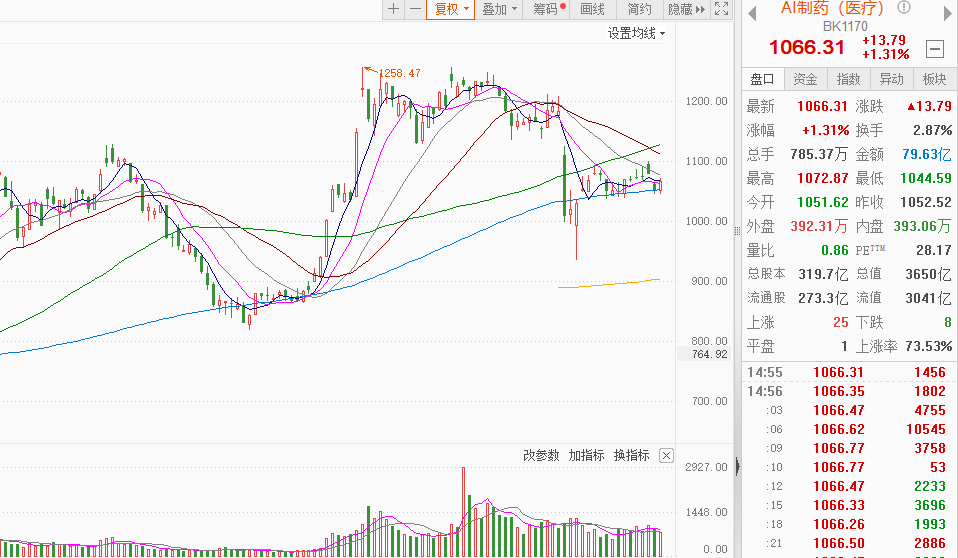Close the volume indicator panel
958x558 pixels.
(667, 455)
